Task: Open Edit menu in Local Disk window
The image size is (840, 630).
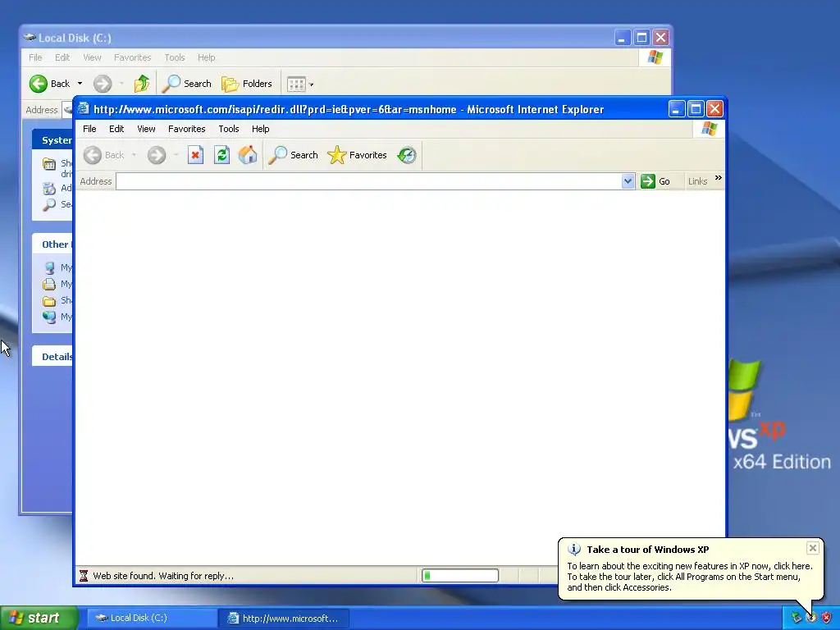Action: tap(62, 57)
